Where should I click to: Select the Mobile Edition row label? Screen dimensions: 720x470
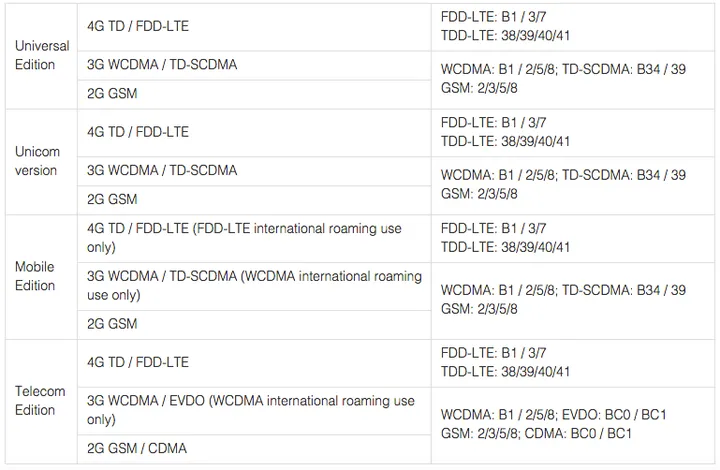35,276
